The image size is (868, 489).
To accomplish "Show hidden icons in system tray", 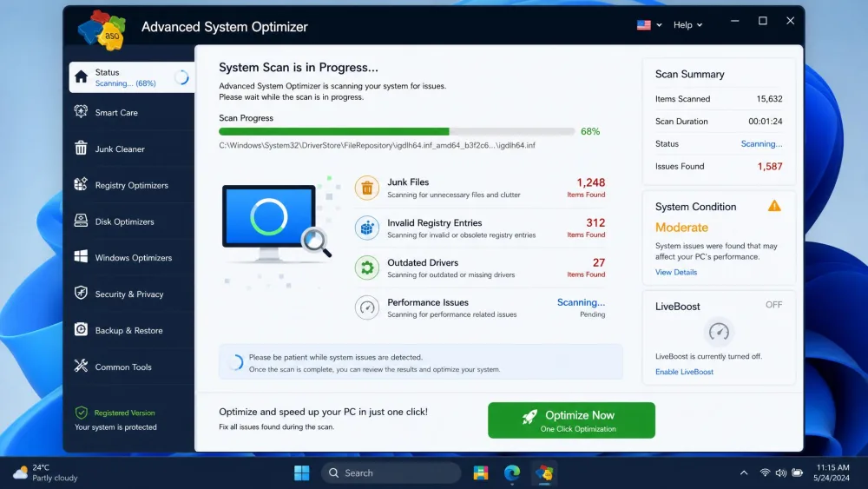I will click(x=744, y=473).
